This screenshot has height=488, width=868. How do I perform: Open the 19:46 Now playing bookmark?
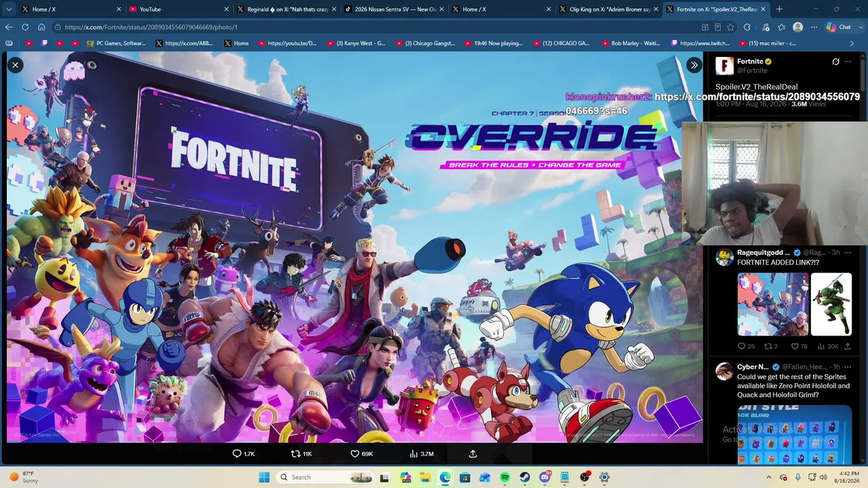pos(494,43)
